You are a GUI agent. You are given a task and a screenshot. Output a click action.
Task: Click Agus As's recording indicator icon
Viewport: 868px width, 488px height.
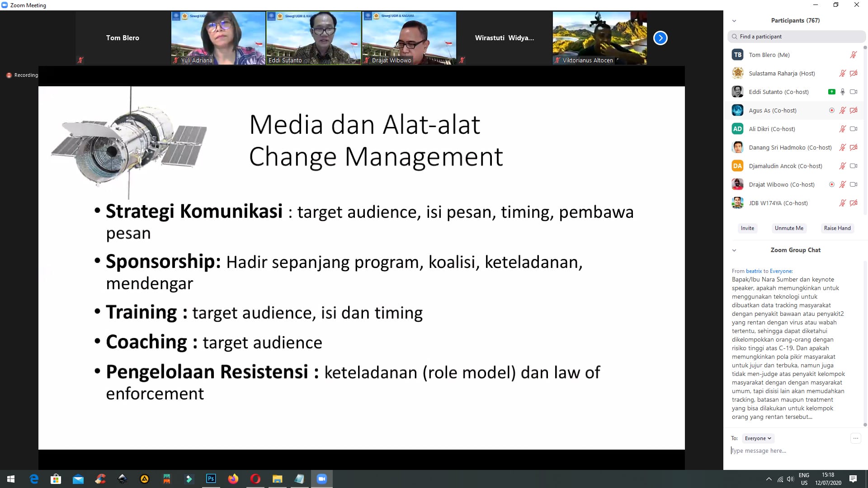coord(831,110)
